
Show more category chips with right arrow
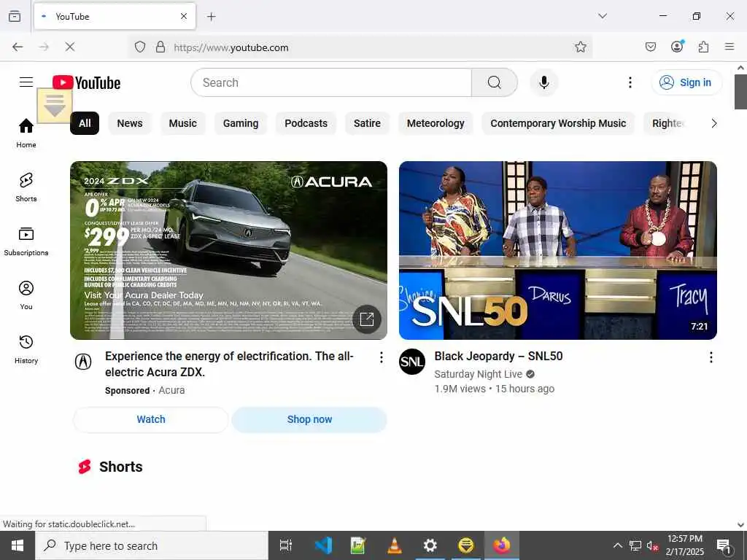tap(713, 123)
